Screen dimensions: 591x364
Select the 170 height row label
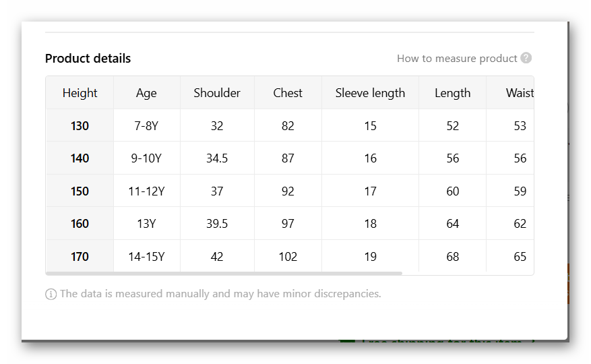(80, 257)
